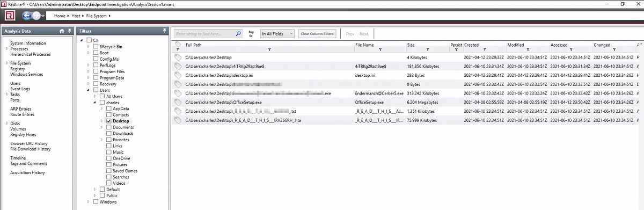This screenshot has width=644, height=210.
Task: Open filter funnel under tag column
Action: tap(178, 49)
